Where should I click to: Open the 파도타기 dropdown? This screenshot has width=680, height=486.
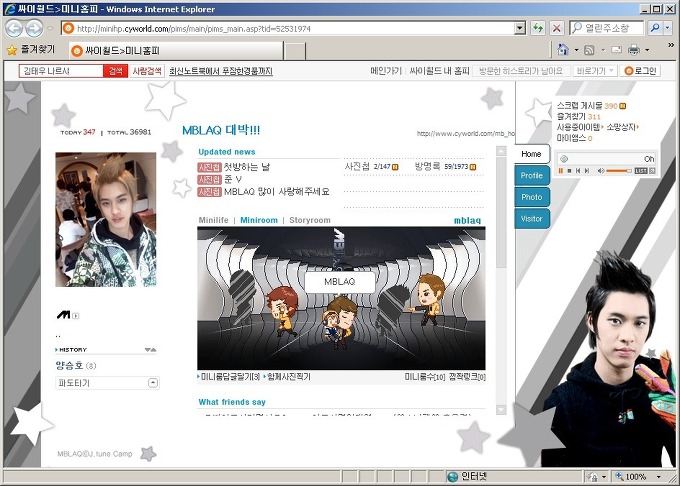tap(108, 383)
